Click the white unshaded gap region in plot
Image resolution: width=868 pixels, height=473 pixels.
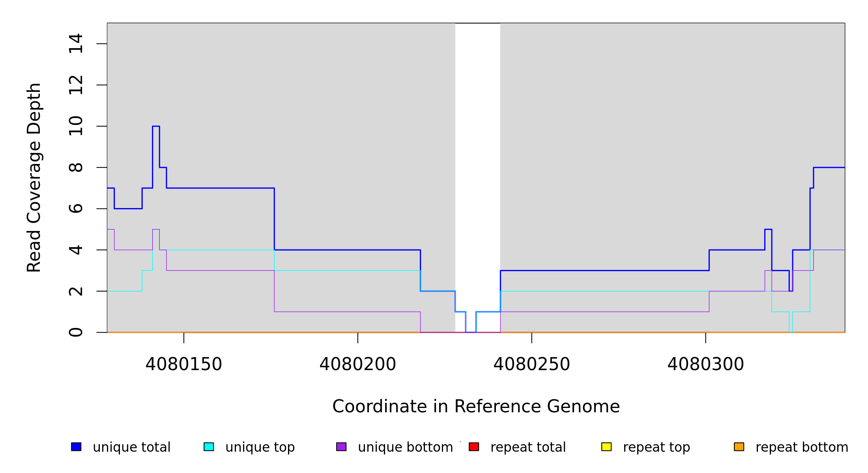click(477, 158)
